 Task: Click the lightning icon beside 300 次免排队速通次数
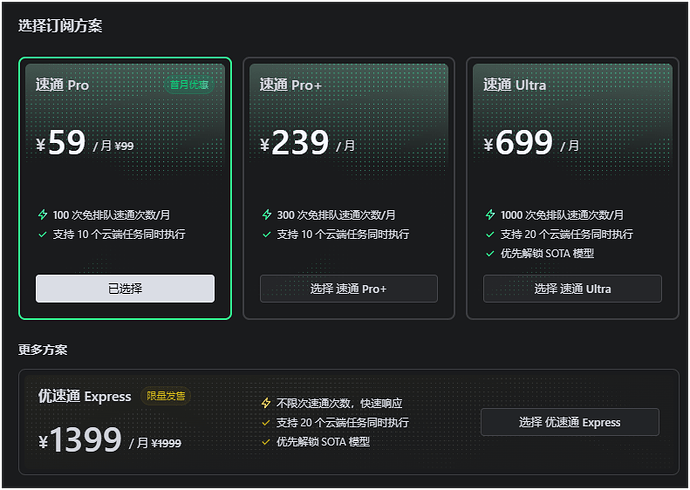pyautogui.click(x=267, y=215)
